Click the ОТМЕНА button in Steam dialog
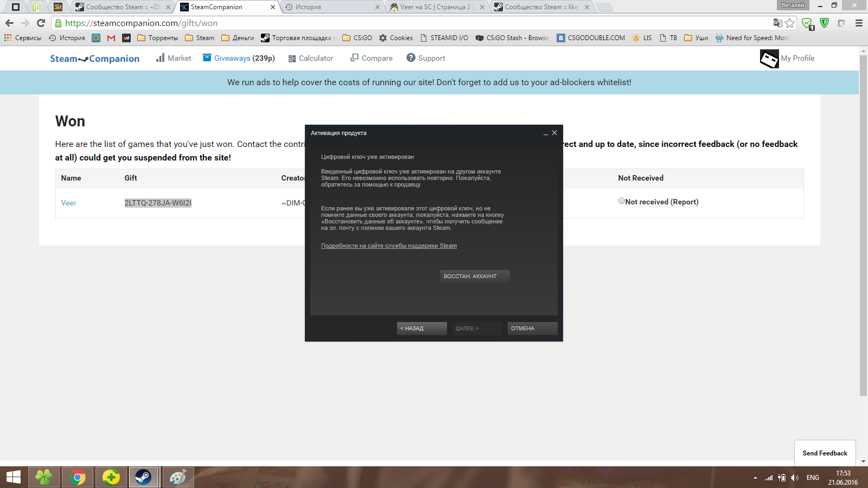The image size is (868, 488). pos(533,328)
